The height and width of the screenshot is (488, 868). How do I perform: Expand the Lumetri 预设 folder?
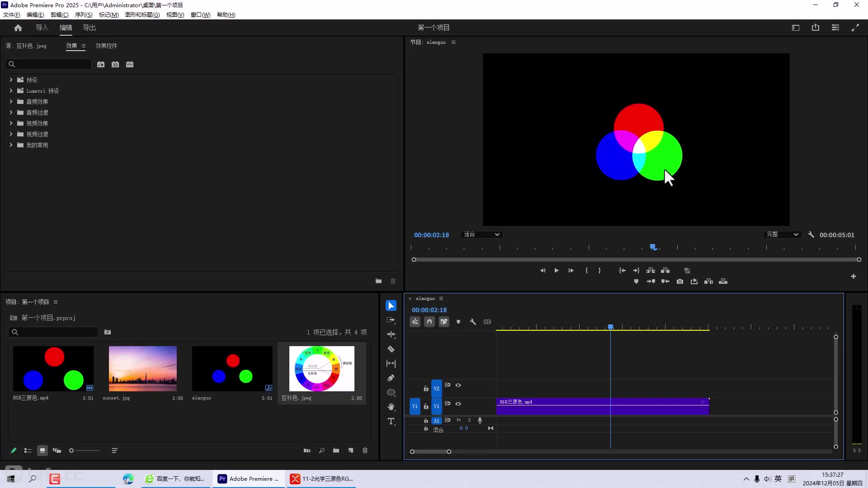(x=11, y=91)
